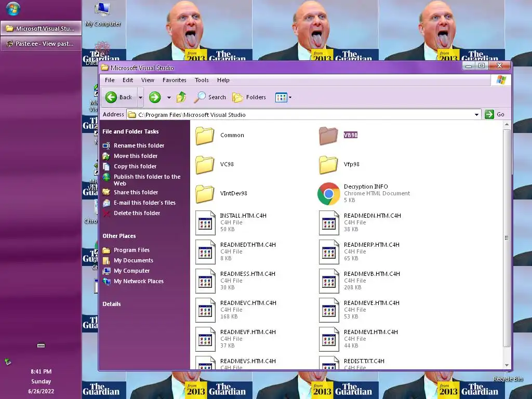This screenshot has width=532, height=399.
Task: Open the Help menu
Action: pos(223,80)
